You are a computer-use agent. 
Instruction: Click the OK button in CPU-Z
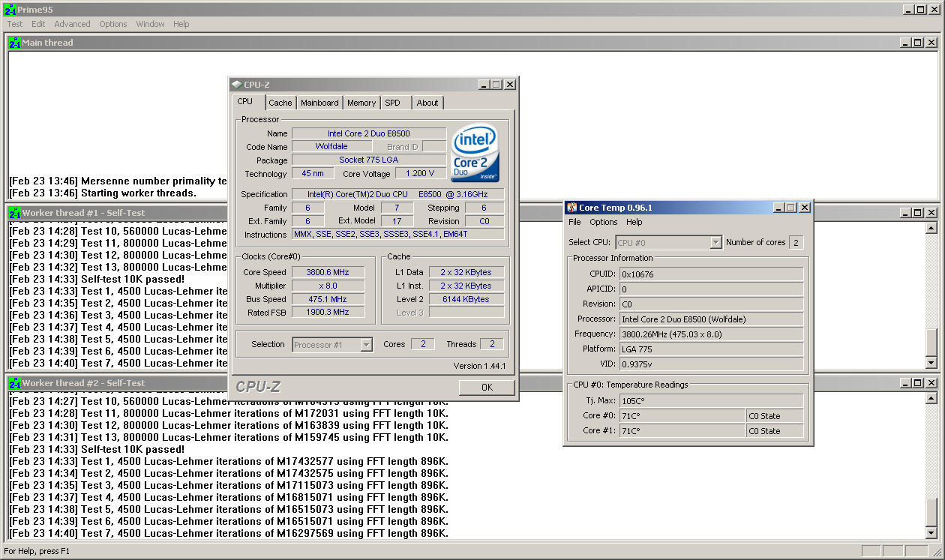pos(487,388)
